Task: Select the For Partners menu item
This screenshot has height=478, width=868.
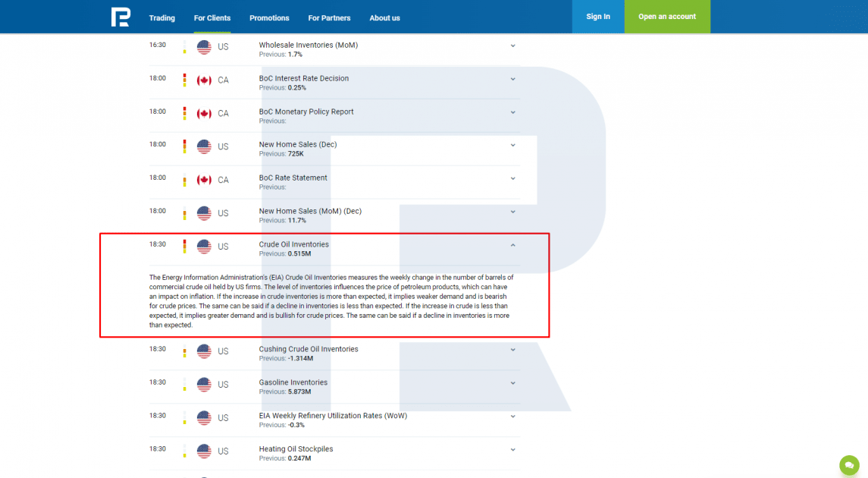Action: [329, 18]
